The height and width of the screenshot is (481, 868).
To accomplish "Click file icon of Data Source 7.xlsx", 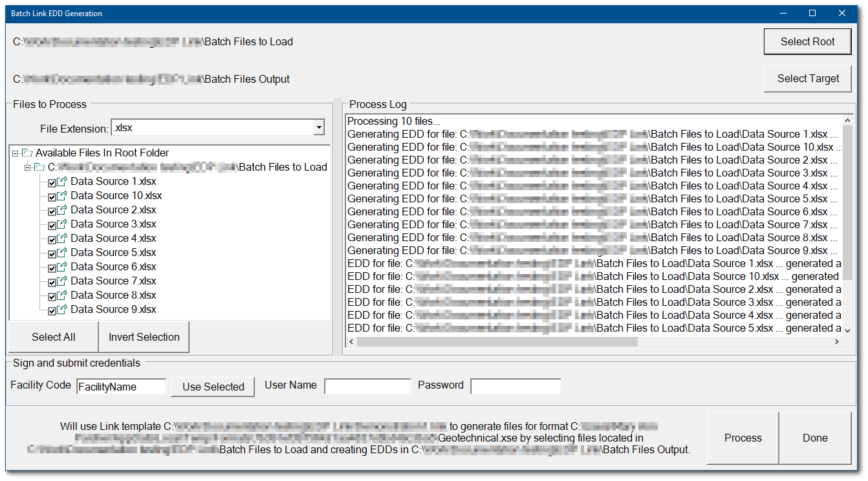I will tap(63, 281).
